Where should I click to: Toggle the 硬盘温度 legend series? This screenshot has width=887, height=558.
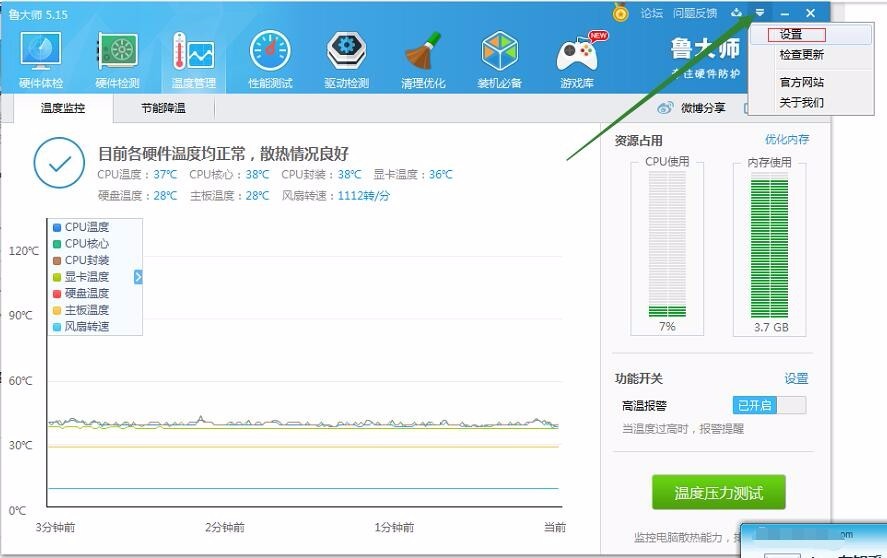(x=81, y=293)
